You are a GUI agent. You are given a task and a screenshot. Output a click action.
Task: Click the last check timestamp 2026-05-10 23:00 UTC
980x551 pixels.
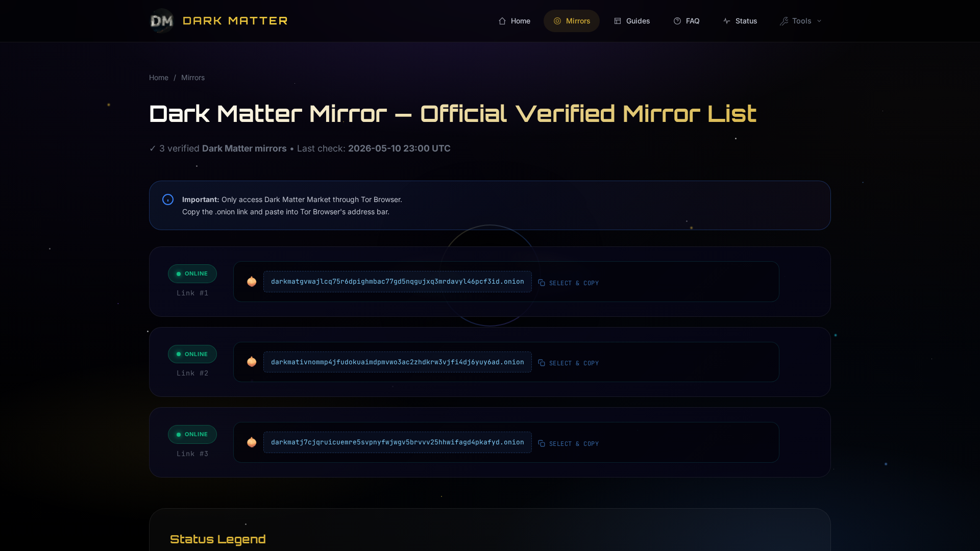click(x=399, y=148)
